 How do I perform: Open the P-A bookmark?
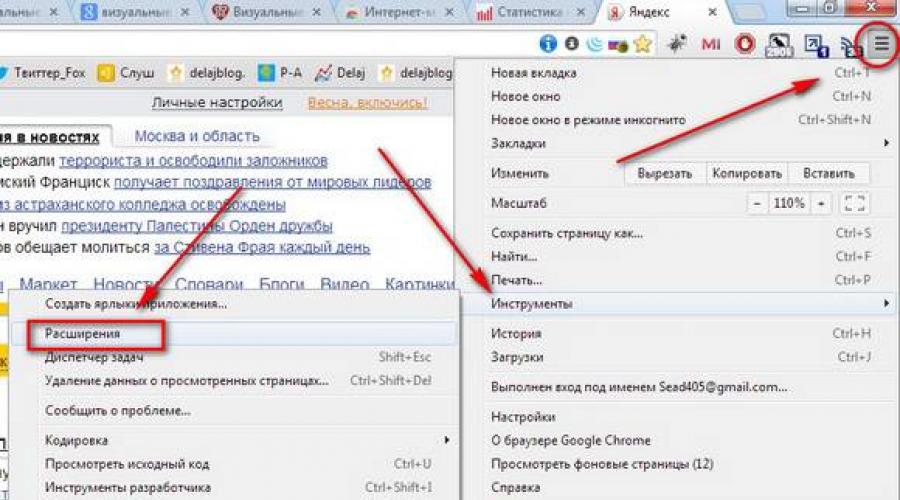(x=280, y=73)
